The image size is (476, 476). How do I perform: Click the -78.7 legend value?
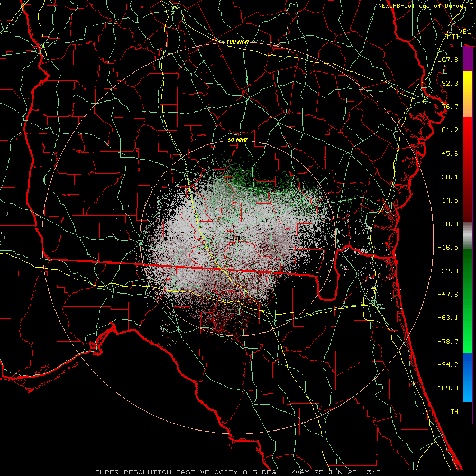[x=448, y=342]
